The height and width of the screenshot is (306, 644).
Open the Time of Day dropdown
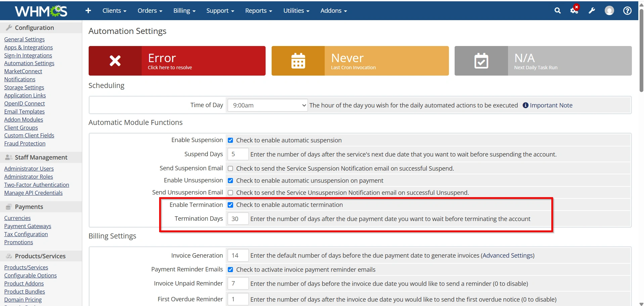pos(268,105)
